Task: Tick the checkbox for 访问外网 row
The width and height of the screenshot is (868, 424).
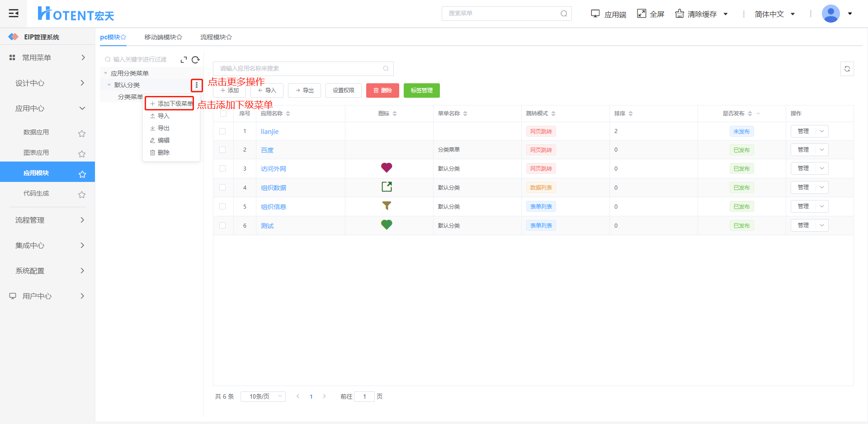Action: [222, 168]
